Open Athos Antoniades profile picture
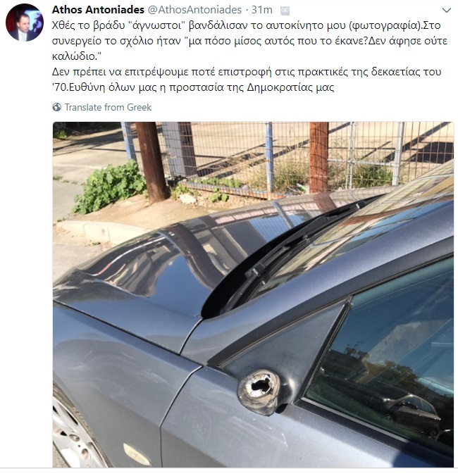Viewport: 458px width, 476px height. pyautogui.click(x=24, y=23)
